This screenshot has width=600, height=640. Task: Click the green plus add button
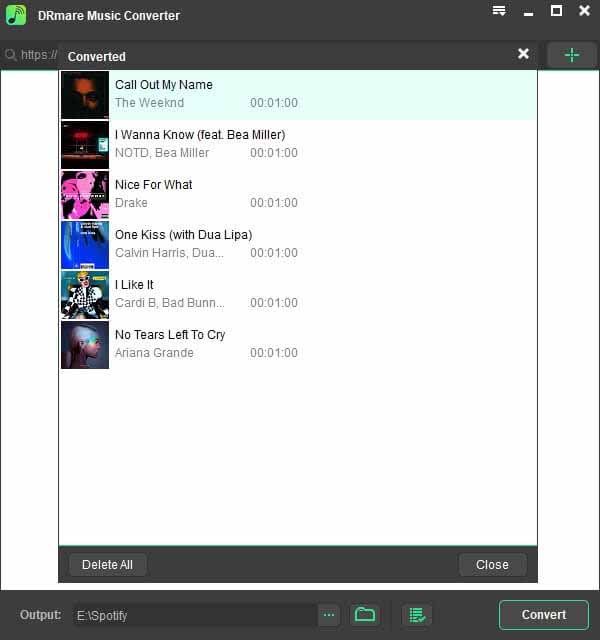click(571, 55)
